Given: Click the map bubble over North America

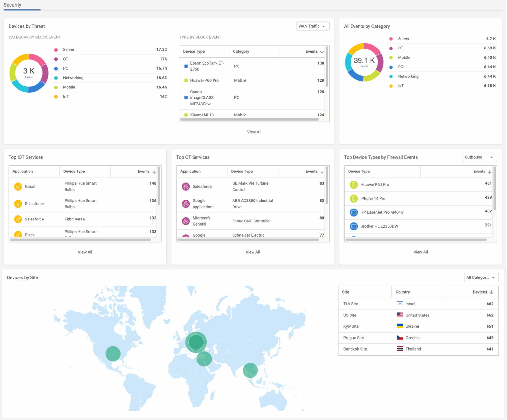Looking at the screenshot, I should point(113,353).
